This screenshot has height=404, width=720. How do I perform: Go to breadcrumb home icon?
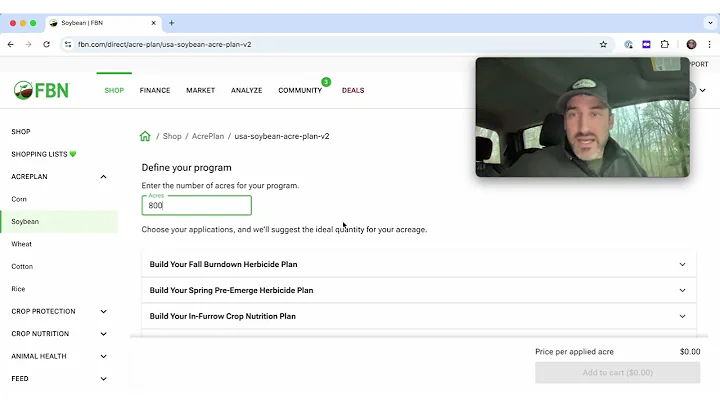coord(145,136)
